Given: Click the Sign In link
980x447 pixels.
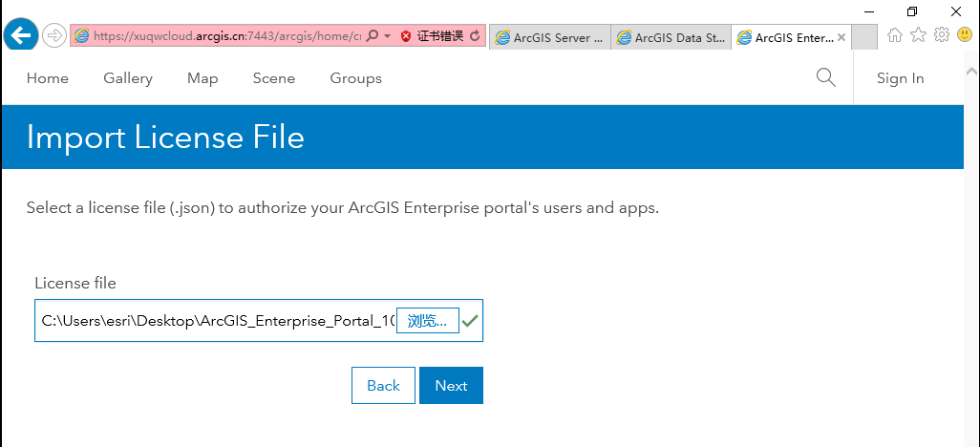Looking at the screenshot, I should pyautogui.click(x=900, y=78).
